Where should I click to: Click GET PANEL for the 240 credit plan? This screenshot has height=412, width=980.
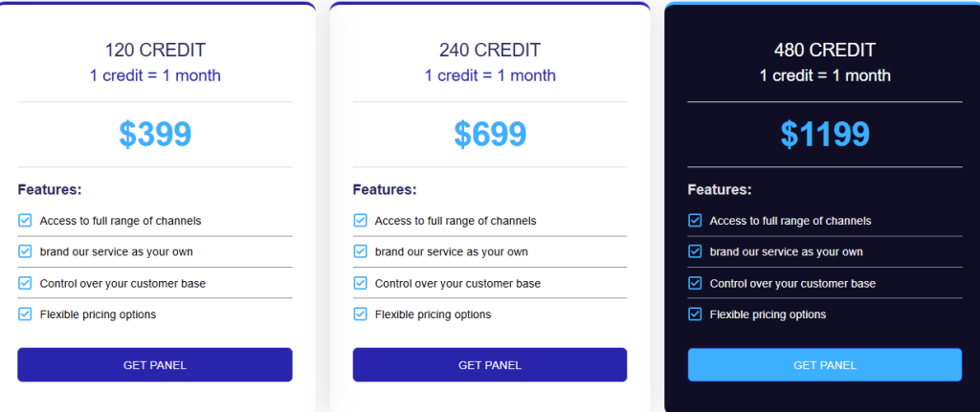489,365
